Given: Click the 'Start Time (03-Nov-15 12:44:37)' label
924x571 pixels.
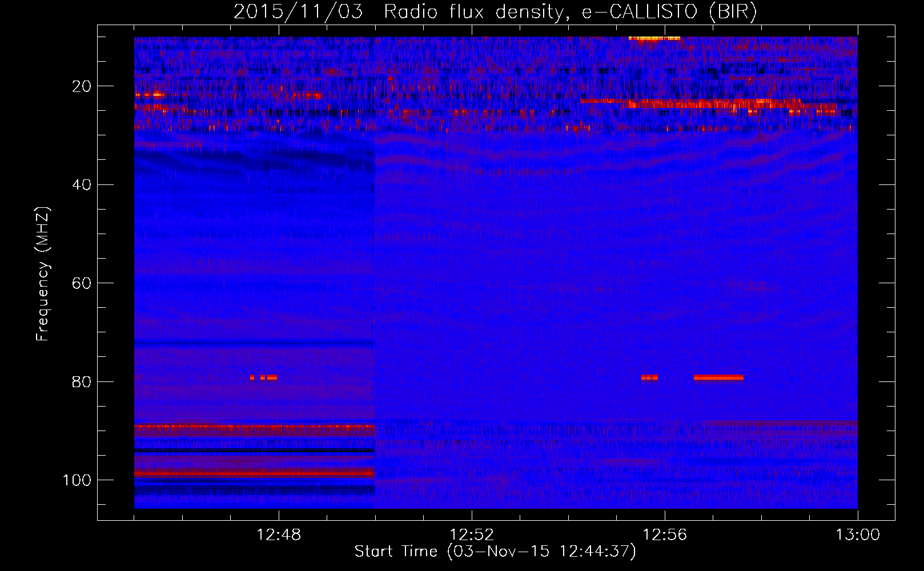Looking at the screenshot, I should pos(495,552).
